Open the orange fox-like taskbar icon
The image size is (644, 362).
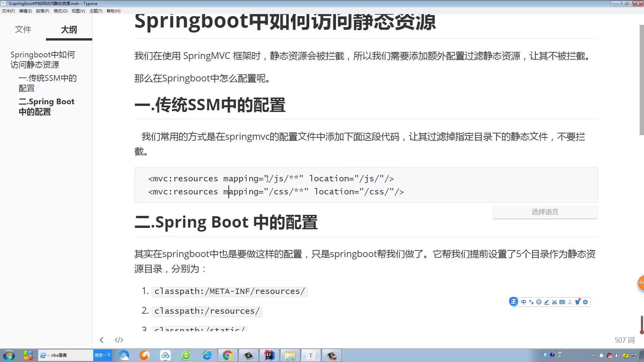145,355
